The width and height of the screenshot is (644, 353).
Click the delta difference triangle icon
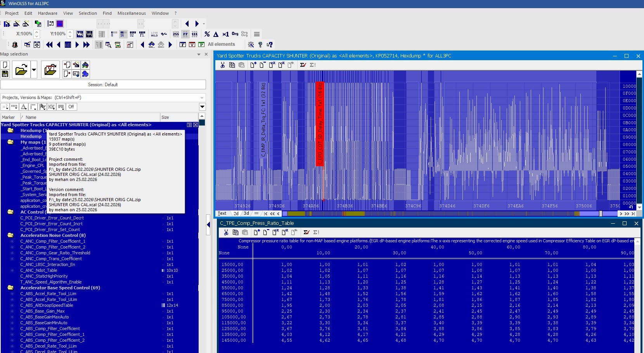pyautogui.click(x=216, y=34)
